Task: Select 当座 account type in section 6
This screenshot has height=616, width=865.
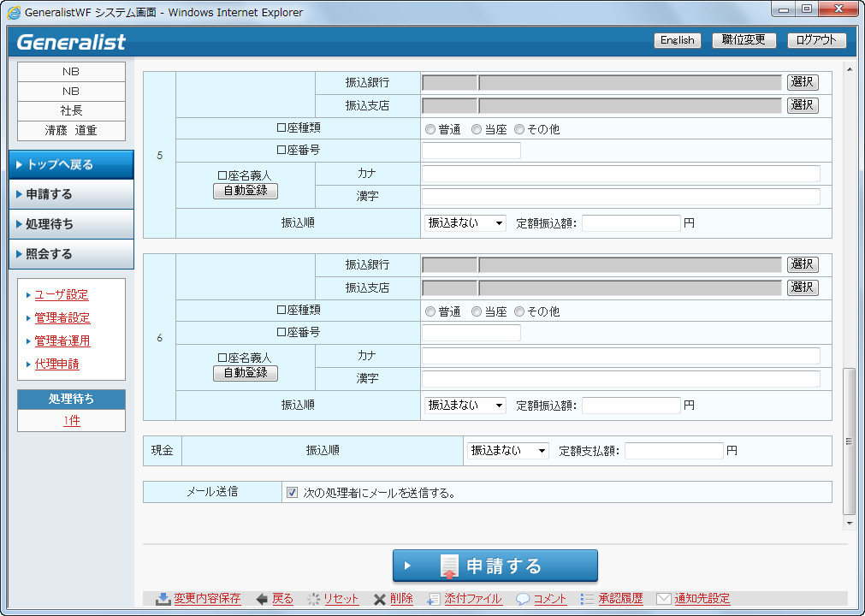Action: (x=477, y=312)
